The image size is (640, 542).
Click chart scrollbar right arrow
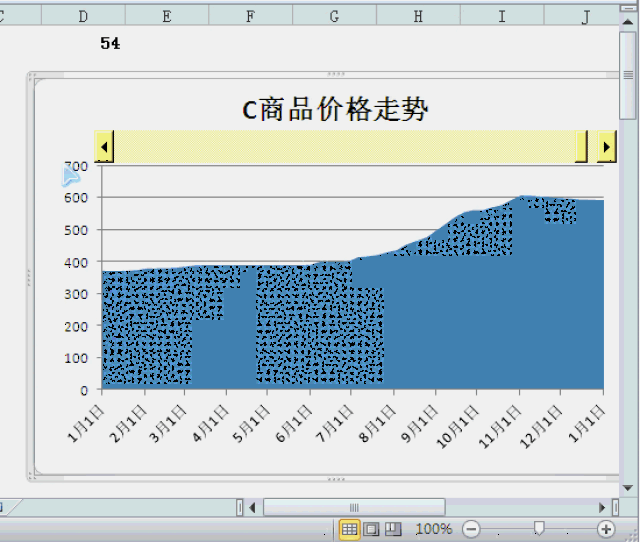(607, 147)
